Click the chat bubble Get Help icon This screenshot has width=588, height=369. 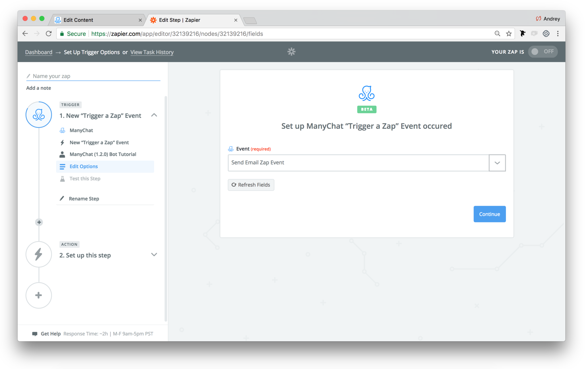click(35, 334)
